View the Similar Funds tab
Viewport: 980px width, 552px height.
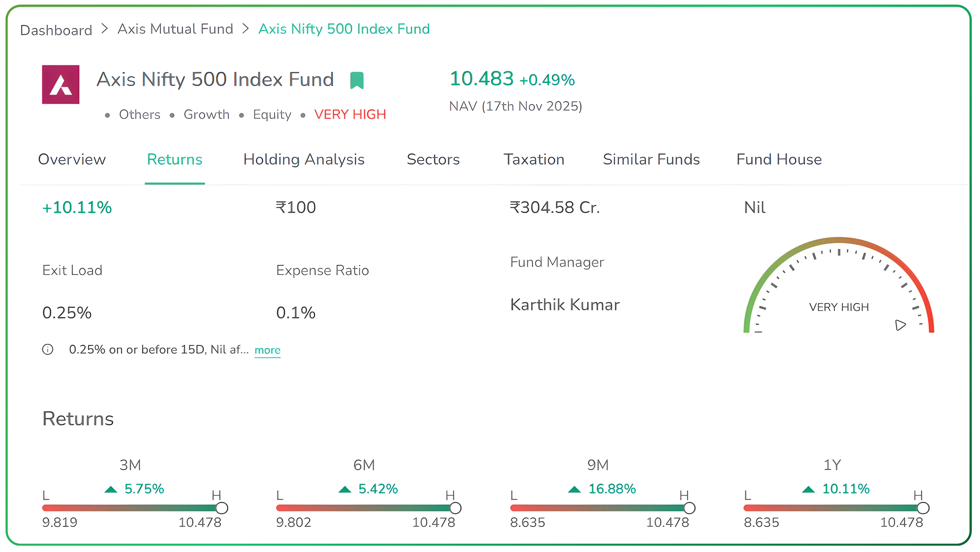651,160
